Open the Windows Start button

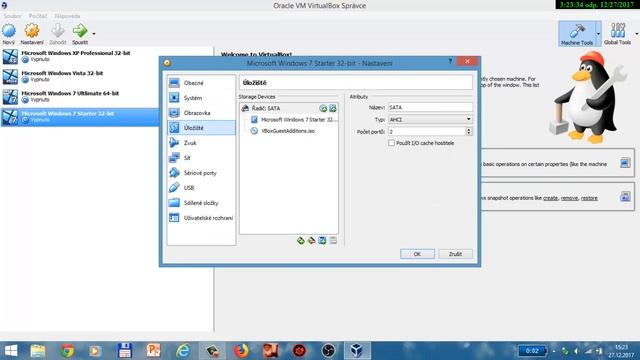click(11, 351)
